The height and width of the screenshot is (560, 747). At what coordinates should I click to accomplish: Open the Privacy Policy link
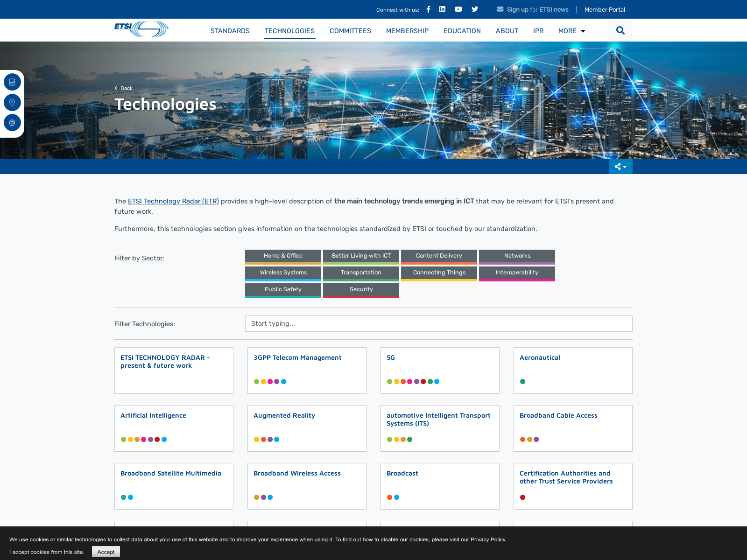coord(488,539)
